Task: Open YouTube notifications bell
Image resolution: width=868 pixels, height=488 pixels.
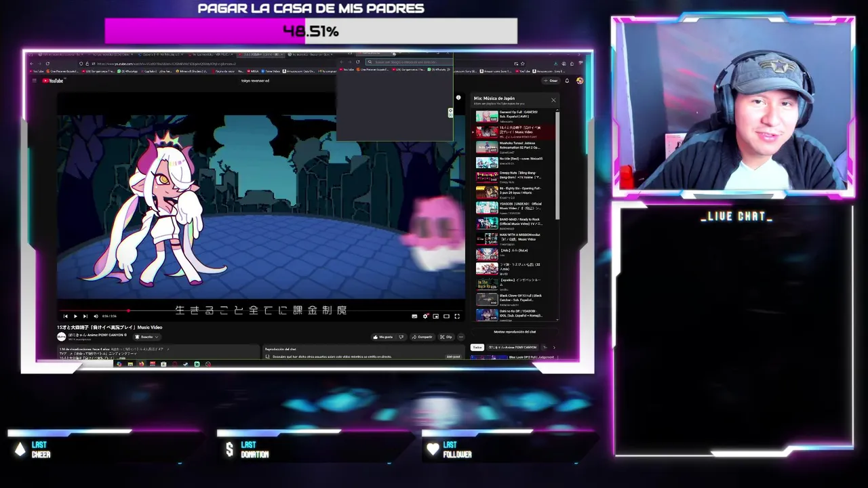Action: tap(567, 81)
